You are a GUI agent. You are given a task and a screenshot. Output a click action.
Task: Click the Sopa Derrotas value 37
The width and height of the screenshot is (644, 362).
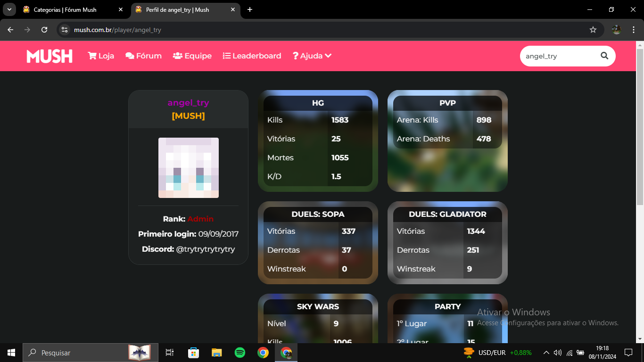pyautogui.click(x=347, y=250)
